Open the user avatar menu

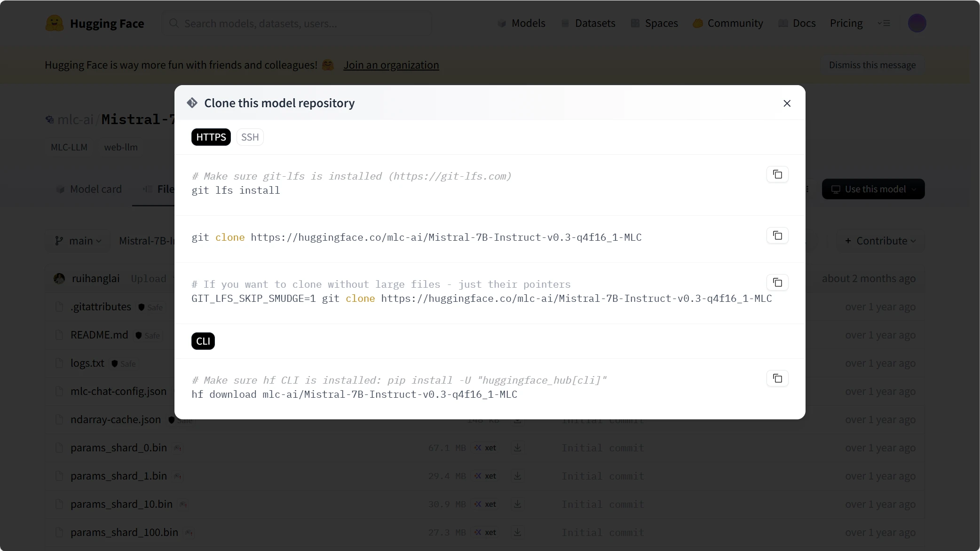click(917, 23)
